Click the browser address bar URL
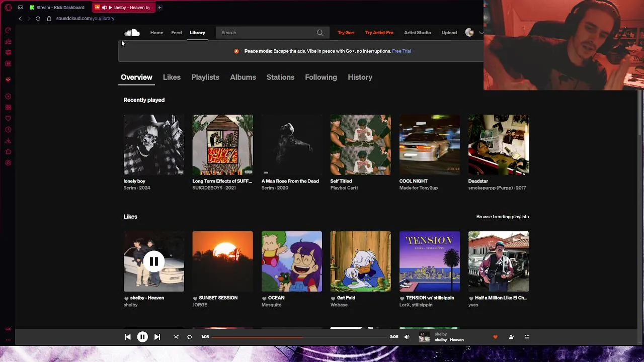Image resolution: width=644 pixels, height=362 pixels. 85,19
